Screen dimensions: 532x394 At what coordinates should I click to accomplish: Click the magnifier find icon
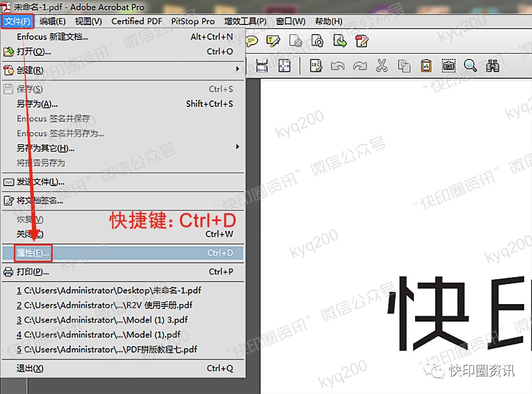[x=470, y=66]
